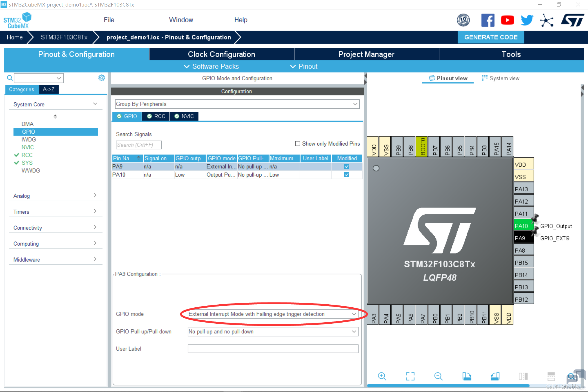This screenshot has width=588, height=392.
Task: Expand the Connectivity category
Action: 56,228
